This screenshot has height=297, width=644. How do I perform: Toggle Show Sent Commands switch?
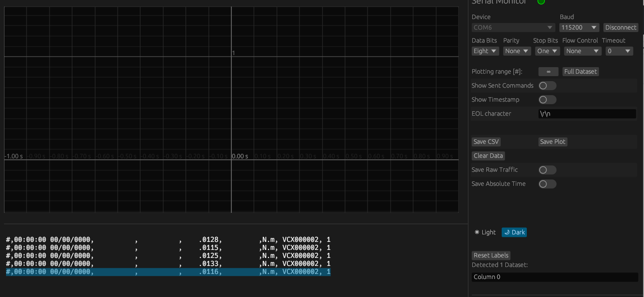[x=547, y=86]
